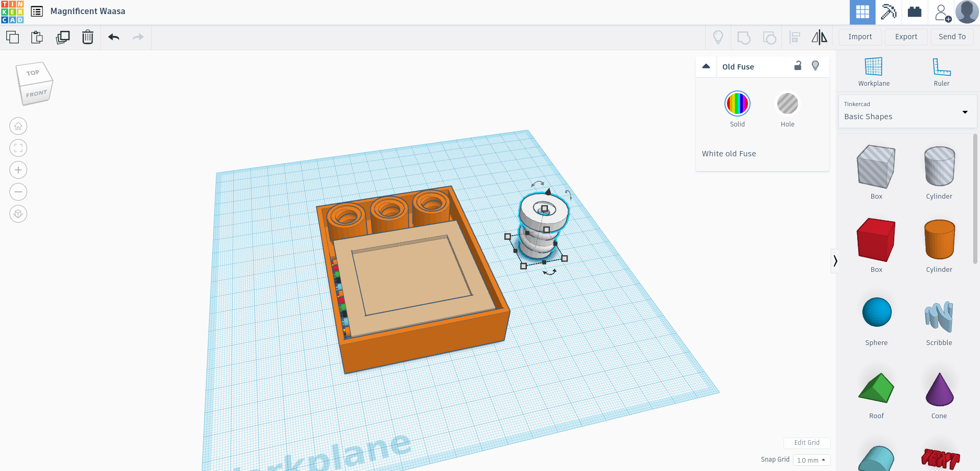Open the Send To menu
980x471 pixels.
pyautogui.click(x=952, y=37)
